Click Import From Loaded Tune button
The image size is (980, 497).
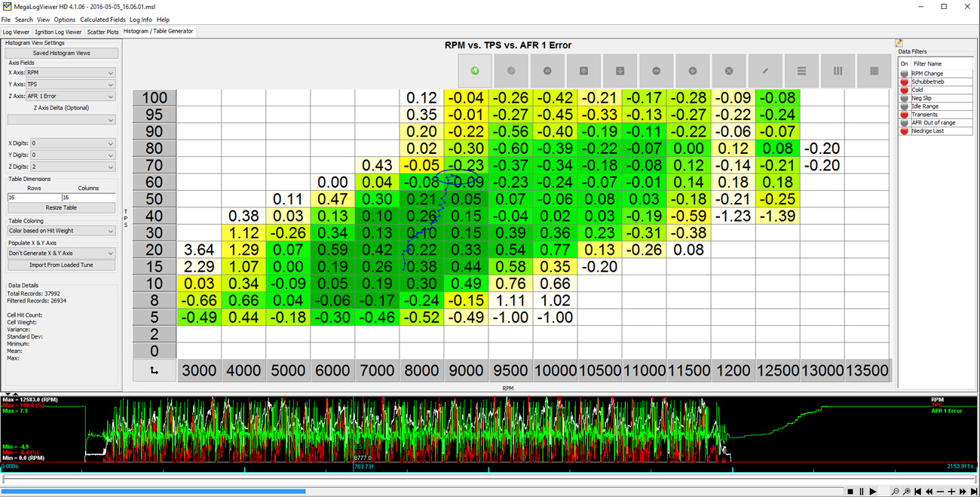coord(61,265)
